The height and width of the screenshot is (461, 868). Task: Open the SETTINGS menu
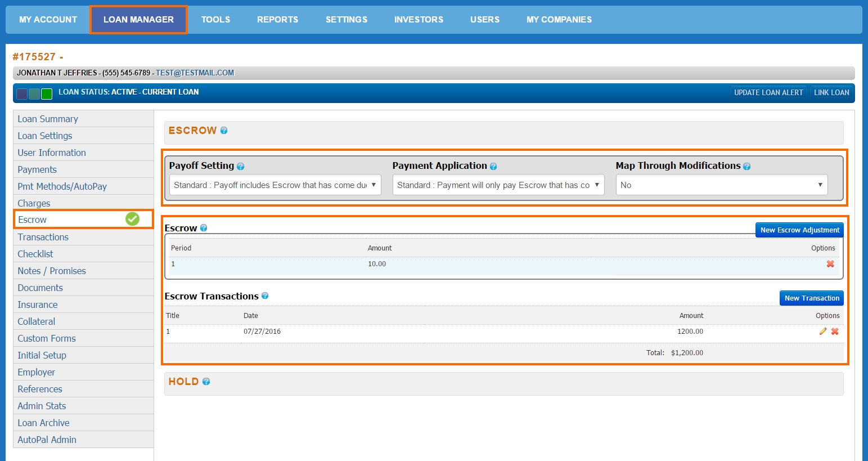pos(347,20)
